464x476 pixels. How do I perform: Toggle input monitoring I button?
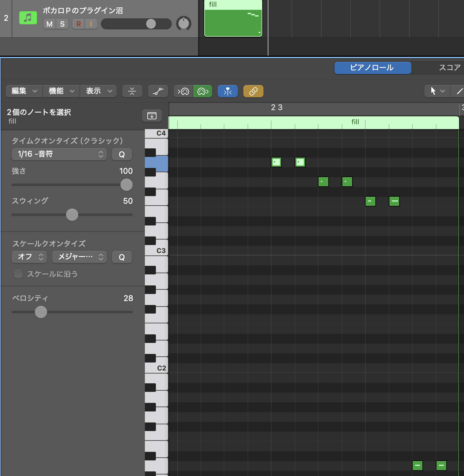coord(91,24)
